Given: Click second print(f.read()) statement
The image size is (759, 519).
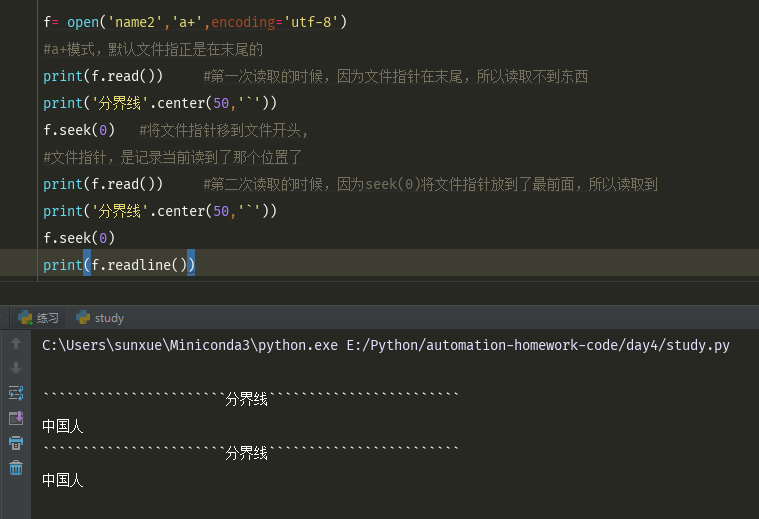Looking at the screenshot, I should click(103, 184).
